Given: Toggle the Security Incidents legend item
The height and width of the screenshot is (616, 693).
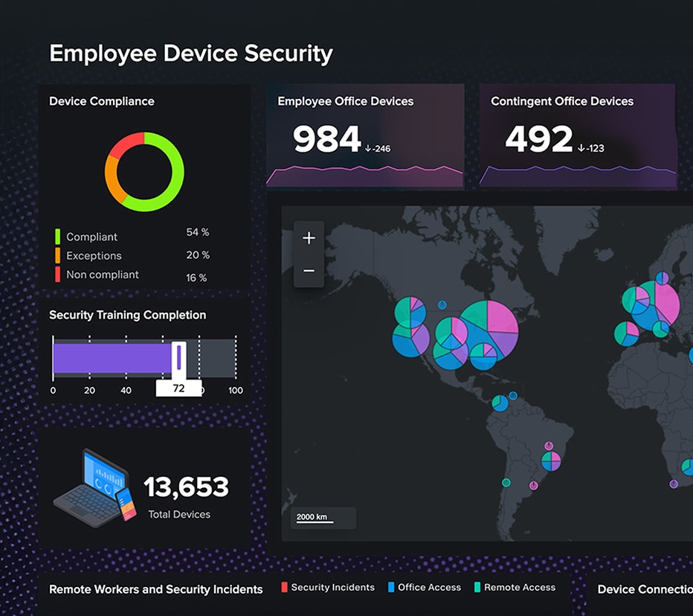Looking at the screenshot, I should point(328,588).
